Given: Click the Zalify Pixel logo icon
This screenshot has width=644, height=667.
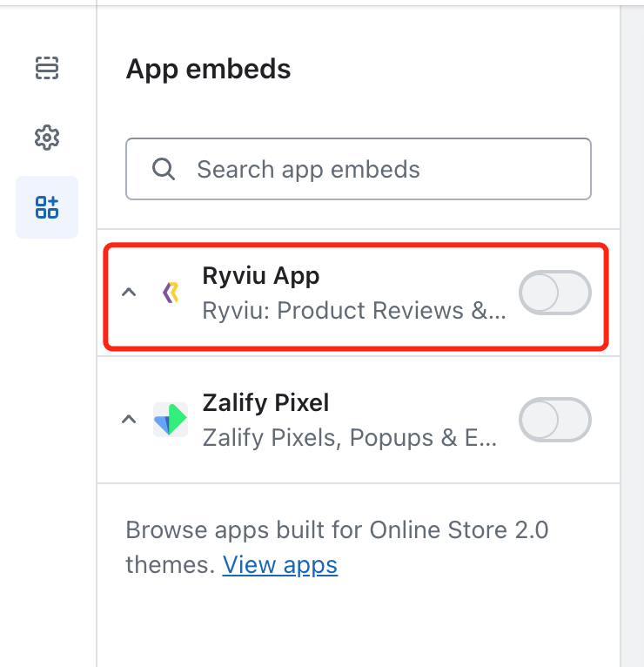Looking at the screenshot, I should click(x=171, y=420).
